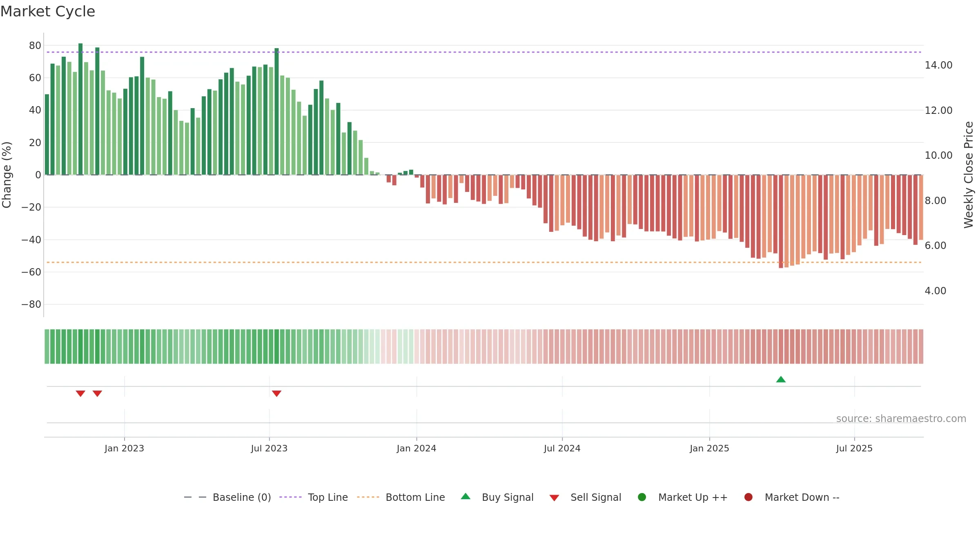Click the Market Up ++ green circle icon
Viewport: 980px width, 551px height.
tap(642, 497)
